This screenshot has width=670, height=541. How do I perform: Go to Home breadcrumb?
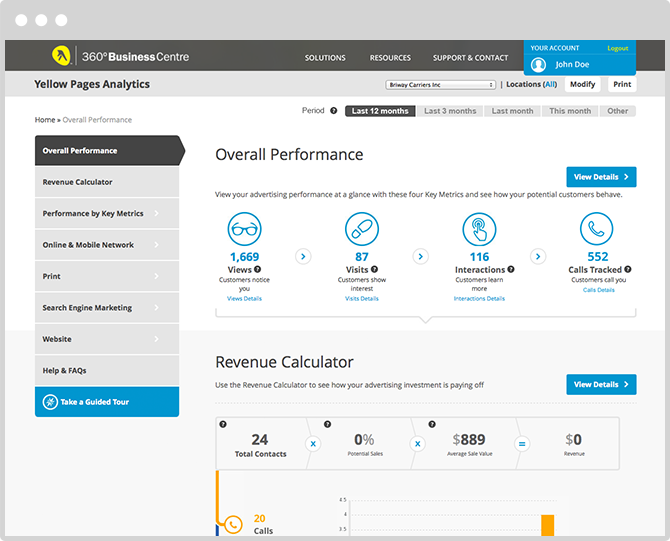45,120
